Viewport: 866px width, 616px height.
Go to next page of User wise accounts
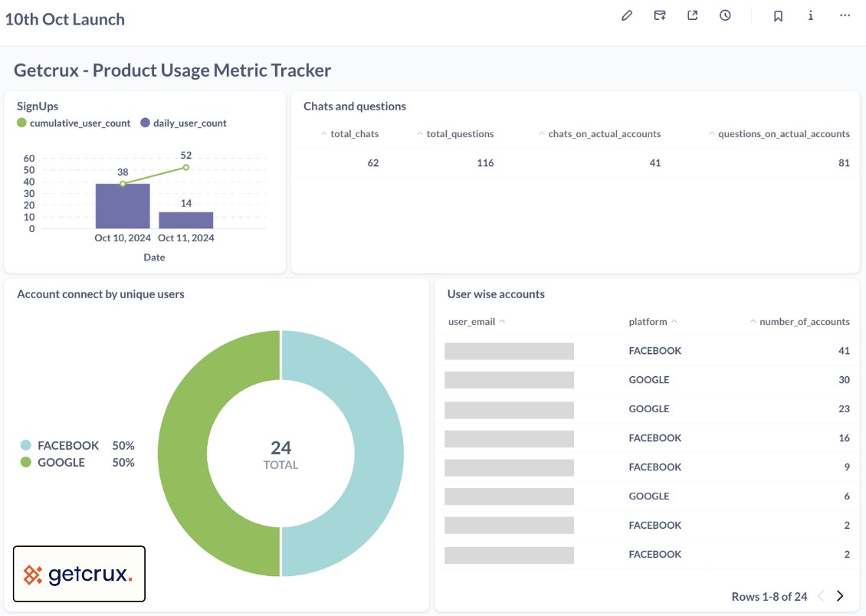[x=839, y=595]
